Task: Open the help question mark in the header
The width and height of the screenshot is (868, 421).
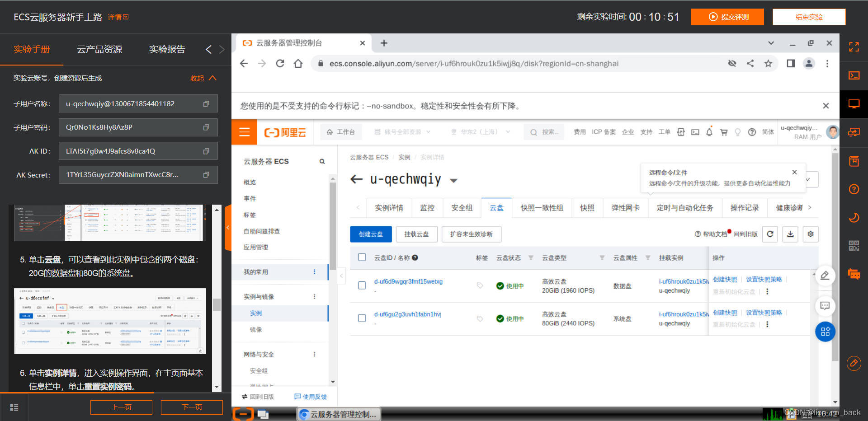Action: pos(752,132)
